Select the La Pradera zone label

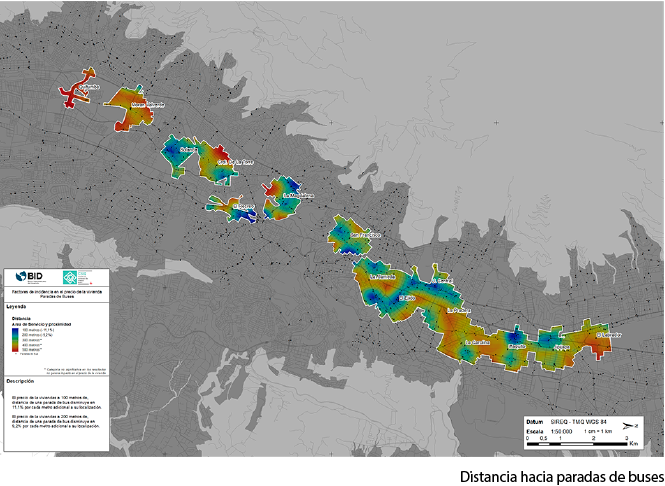coord(457,311)
